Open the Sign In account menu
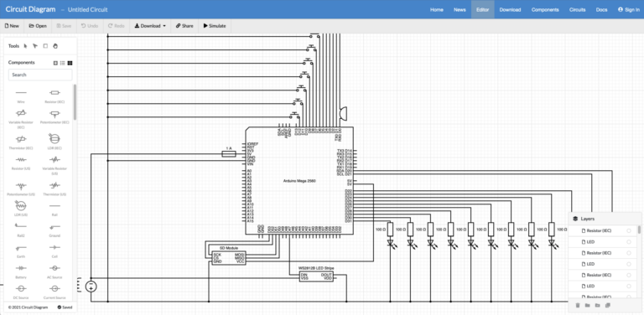Image resolution: width=644 pixels, height=315 pixels. [x=628, y=9]
